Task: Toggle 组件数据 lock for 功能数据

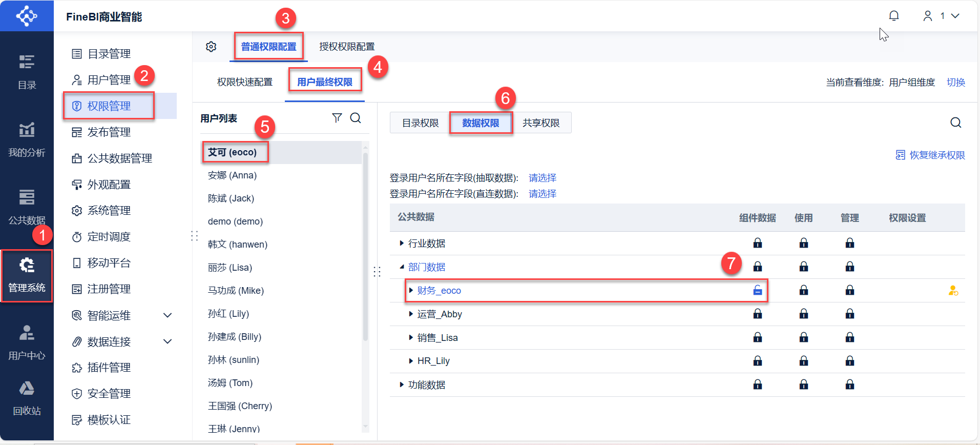Action: [758, 385]
